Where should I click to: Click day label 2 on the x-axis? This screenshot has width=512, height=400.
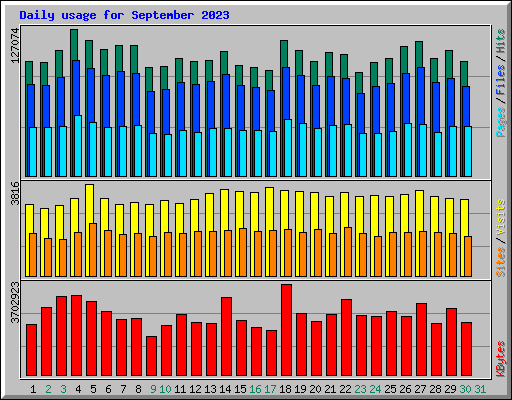(48, 389)
